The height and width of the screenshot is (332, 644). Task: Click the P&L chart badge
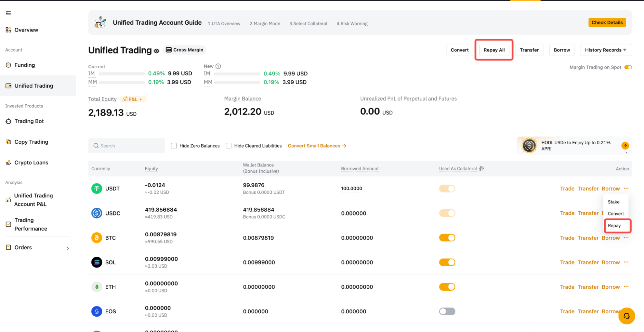(133, 99)
